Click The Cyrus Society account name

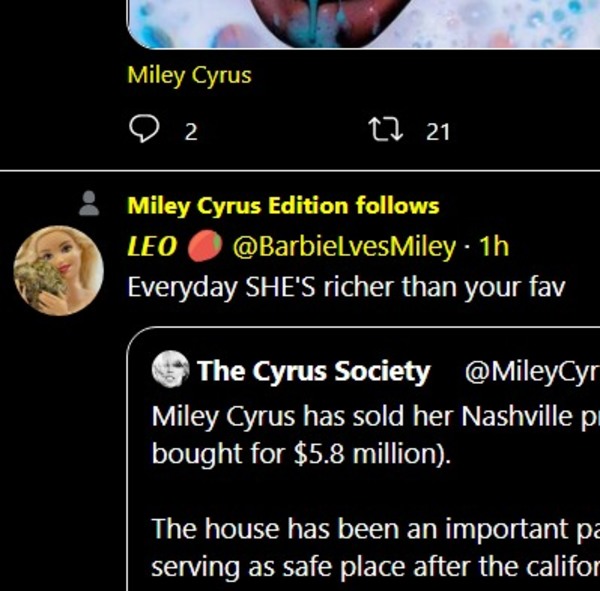point(313,372)
